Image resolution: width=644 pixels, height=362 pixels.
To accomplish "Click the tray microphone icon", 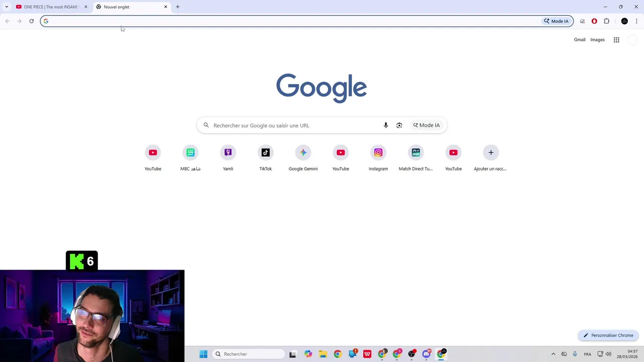I will [x=575, y=354].
